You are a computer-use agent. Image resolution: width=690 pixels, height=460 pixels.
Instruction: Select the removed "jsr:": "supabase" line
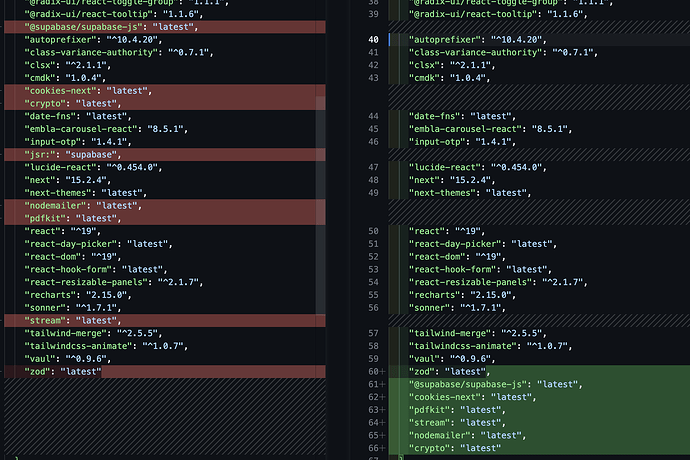tap(165, 155)
